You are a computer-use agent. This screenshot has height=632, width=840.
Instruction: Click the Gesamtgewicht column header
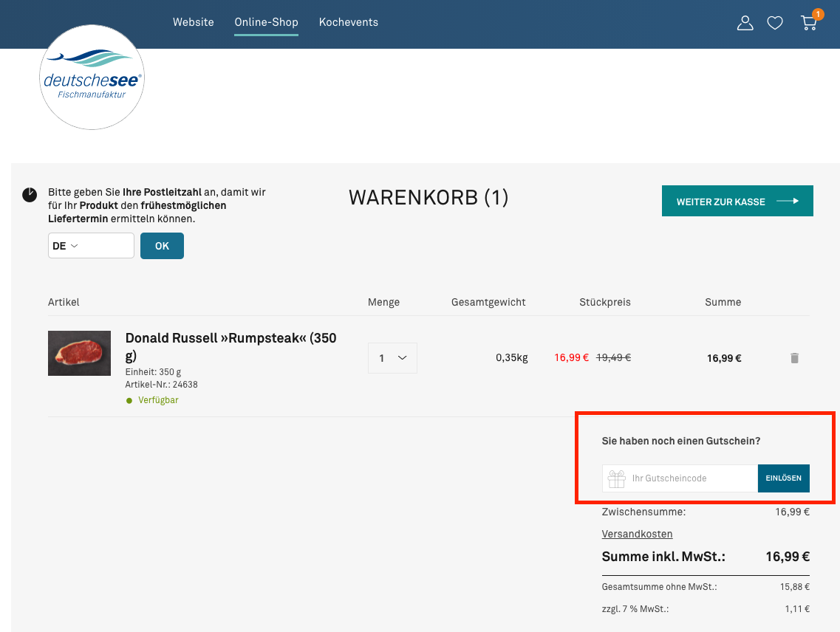point(488,302)
